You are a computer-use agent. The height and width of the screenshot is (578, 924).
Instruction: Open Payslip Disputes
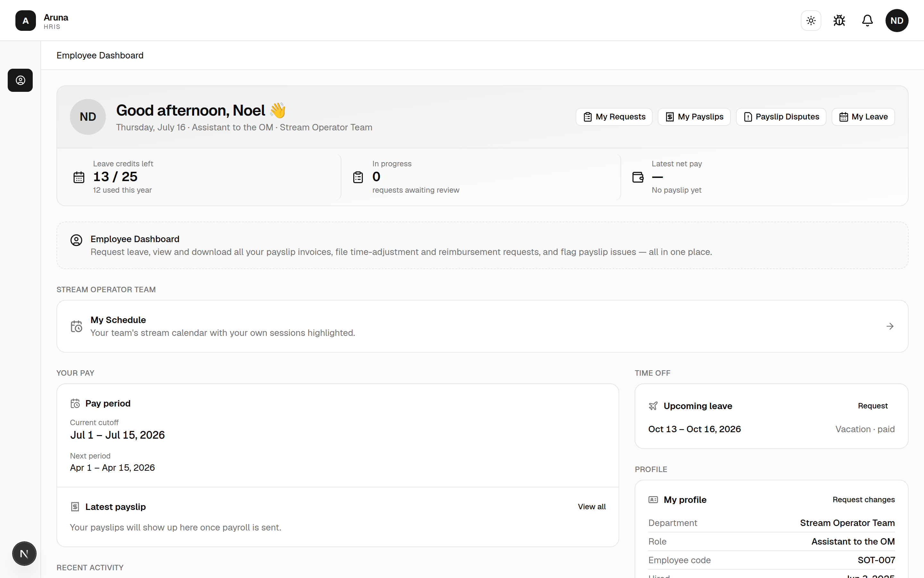pyautogui.click(x=781, y=117)
